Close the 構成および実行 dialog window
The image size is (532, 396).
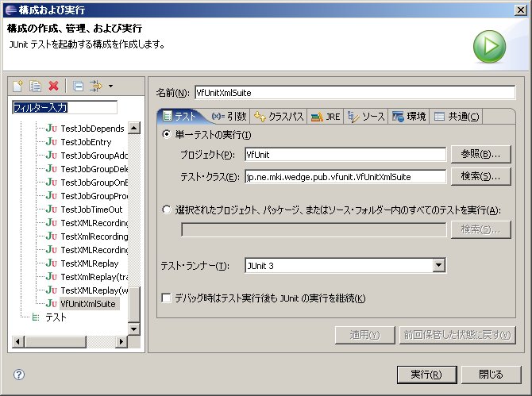point(521,10)
